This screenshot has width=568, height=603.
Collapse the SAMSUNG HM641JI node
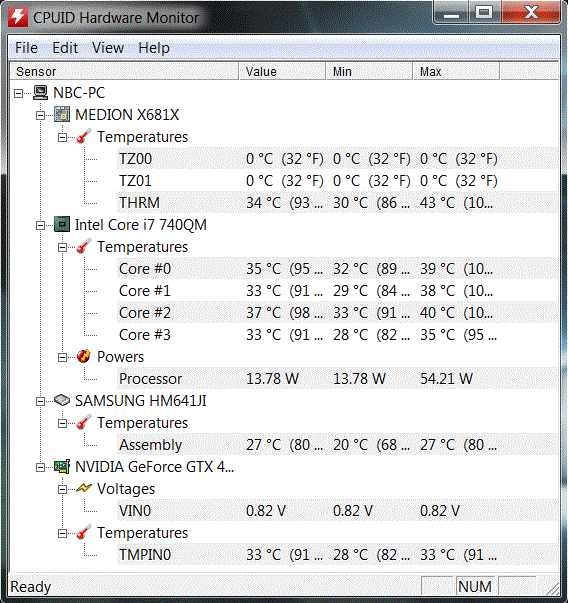click(x=40, y=401)
